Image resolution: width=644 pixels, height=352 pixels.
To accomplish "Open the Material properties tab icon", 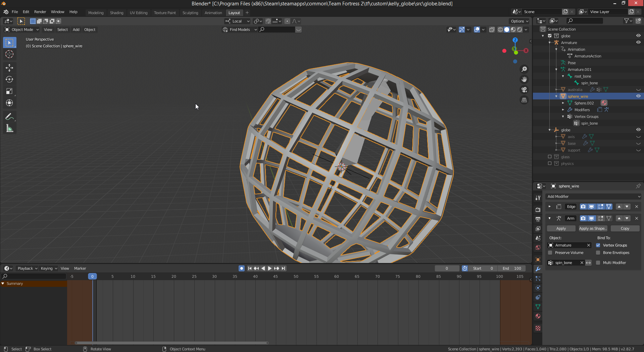I will 538,316.
